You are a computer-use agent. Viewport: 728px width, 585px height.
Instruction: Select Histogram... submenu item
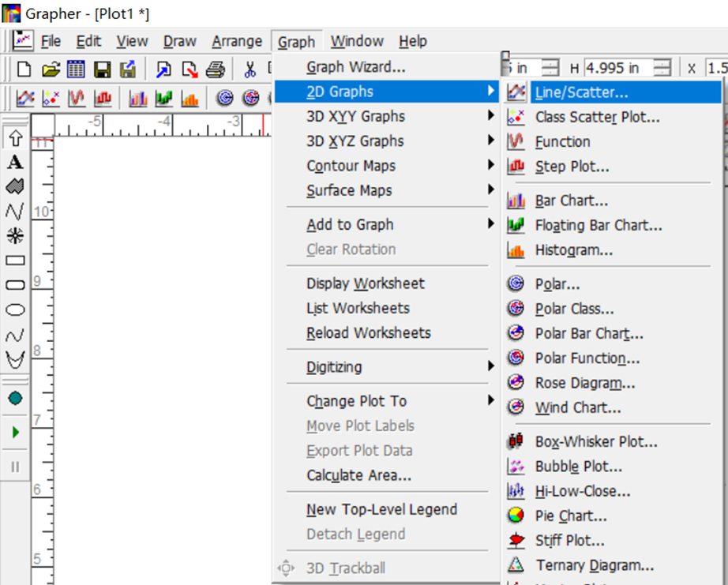click(613, 250)
